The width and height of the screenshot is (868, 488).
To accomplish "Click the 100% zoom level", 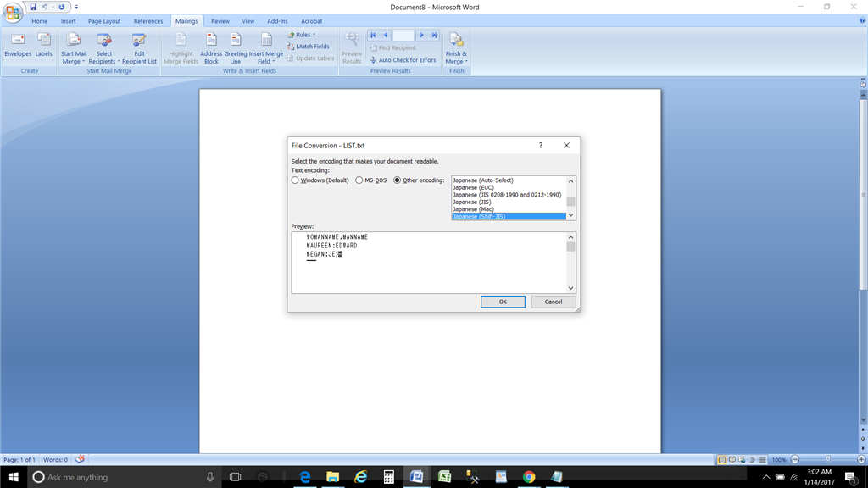I will point(779,460).
